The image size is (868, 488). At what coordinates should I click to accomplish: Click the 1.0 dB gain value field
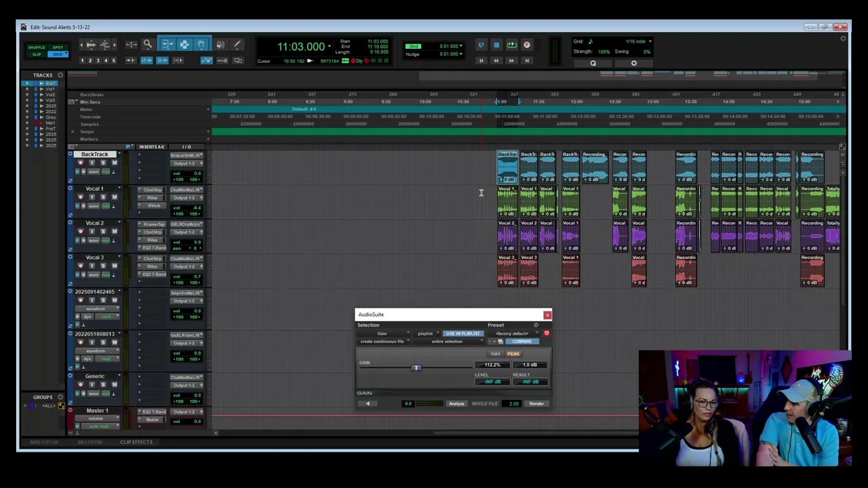click(530, 365)
